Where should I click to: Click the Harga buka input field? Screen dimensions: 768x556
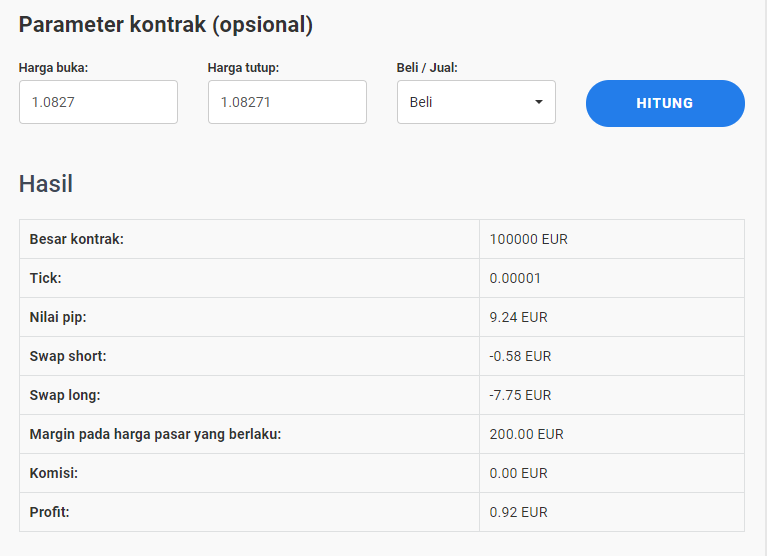coord(98,102)
